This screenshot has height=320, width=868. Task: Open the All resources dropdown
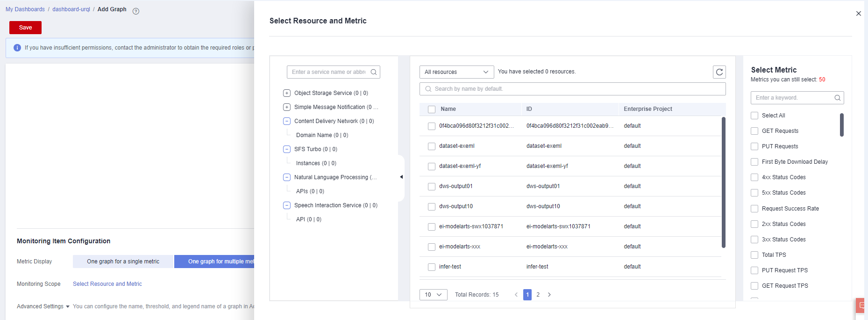(456, 72)
